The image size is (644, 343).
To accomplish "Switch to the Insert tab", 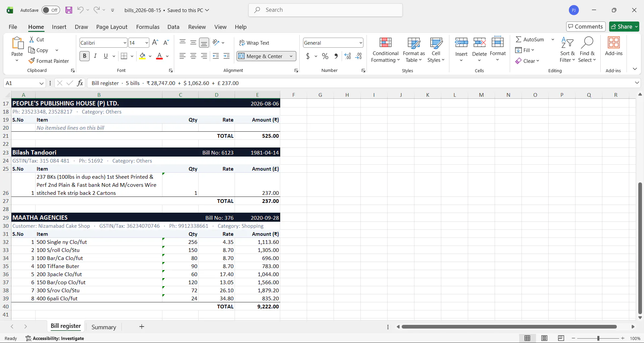I will pos(59,27).
